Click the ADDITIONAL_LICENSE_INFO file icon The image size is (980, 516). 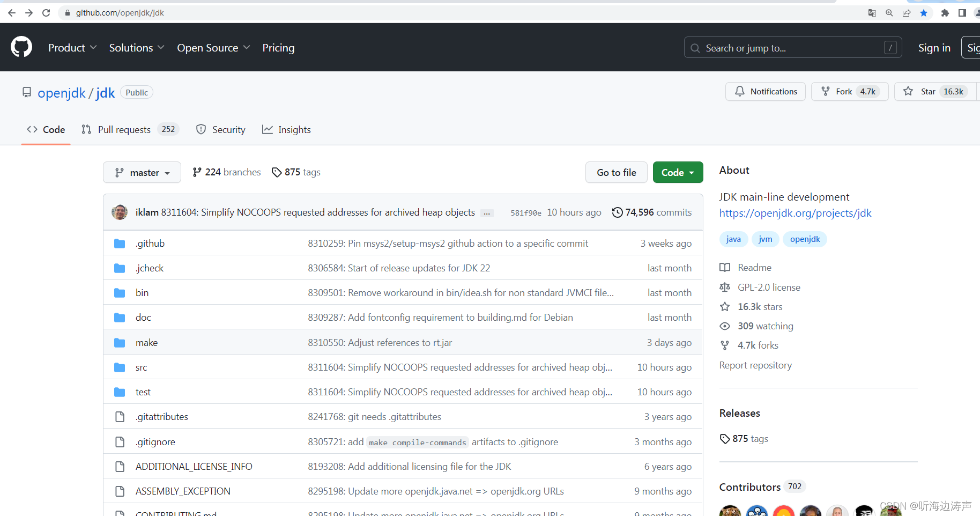click(120, 467)
